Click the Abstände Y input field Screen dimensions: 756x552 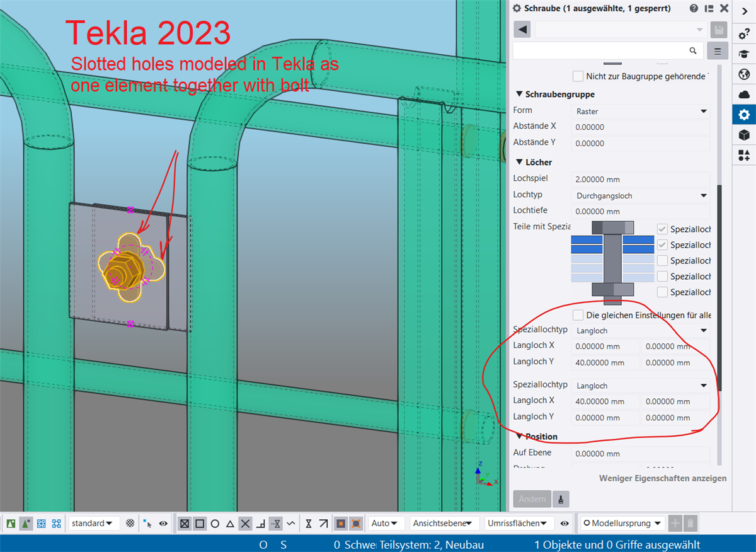pyautogui.click(x=641, y=143)
